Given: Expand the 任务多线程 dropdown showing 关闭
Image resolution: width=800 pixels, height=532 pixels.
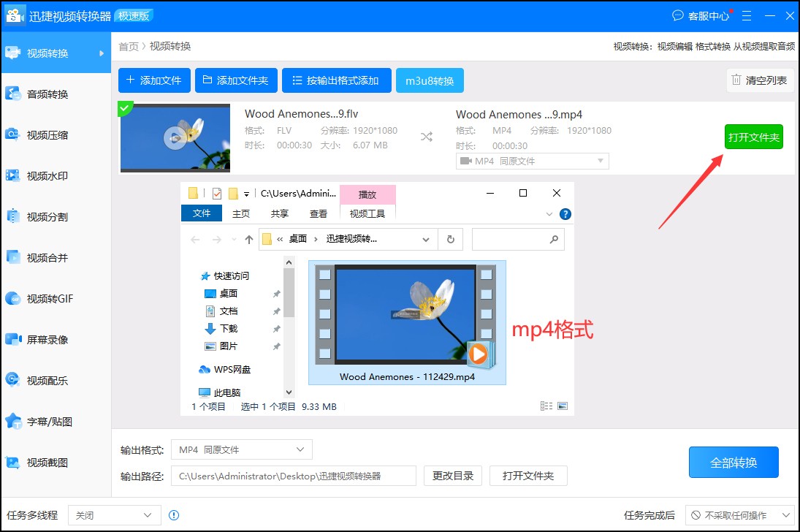Looking at the screenshot, I should click(113, 515).
